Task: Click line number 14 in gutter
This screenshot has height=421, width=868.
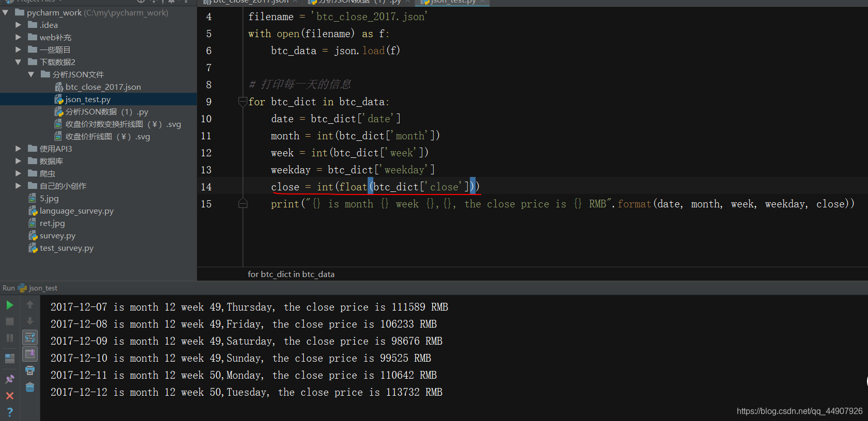Action: [x=206, y=187]
